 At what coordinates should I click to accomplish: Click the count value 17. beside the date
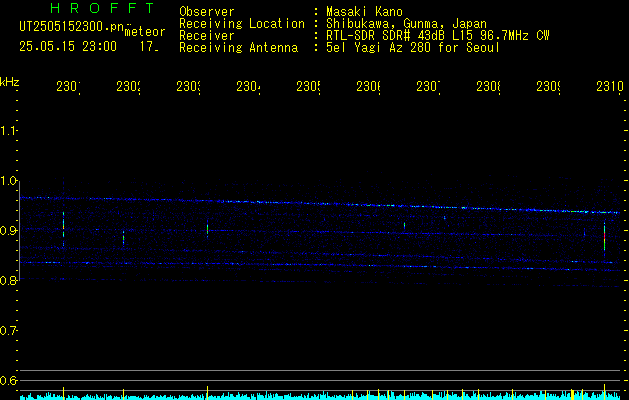click(x=149, y=47)
